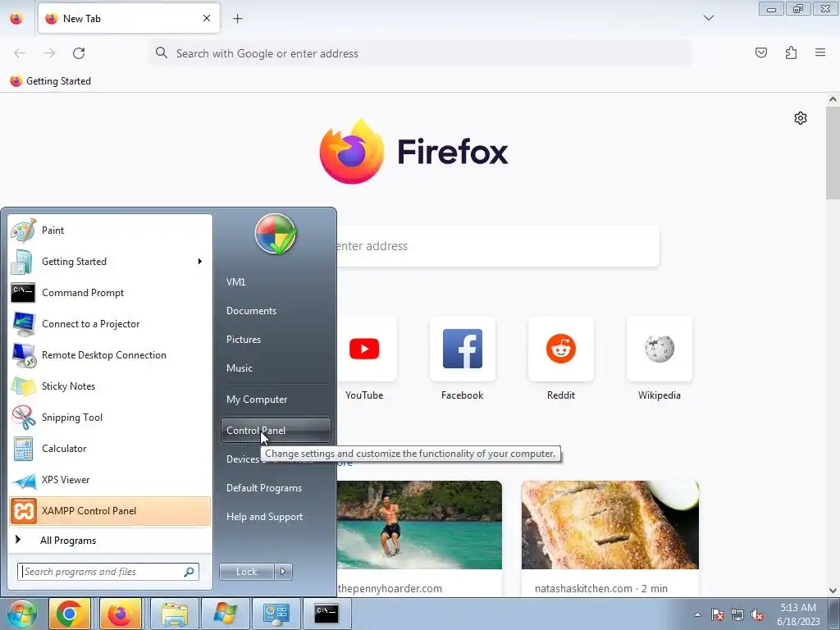This screenshot has width=840, height=630.
Task: Show hidden system tray icons
Action: (x=697, y=614)
